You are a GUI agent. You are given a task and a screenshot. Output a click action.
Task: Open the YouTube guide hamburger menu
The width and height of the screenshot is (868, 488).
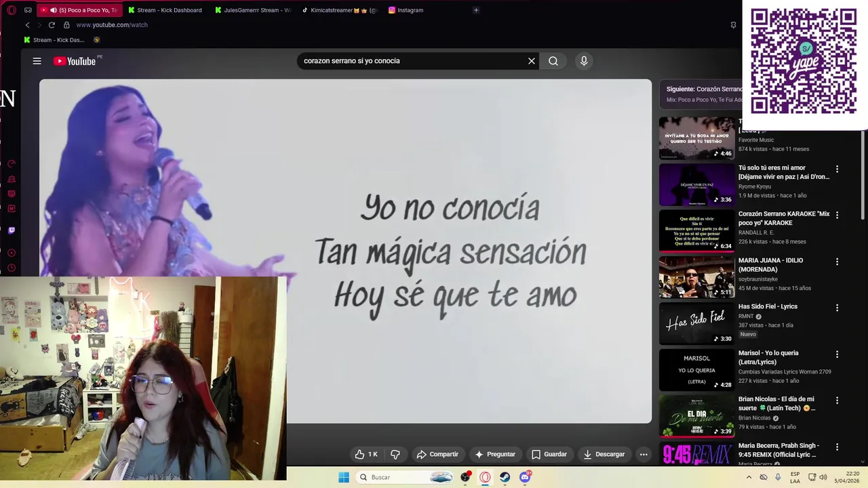37,61
